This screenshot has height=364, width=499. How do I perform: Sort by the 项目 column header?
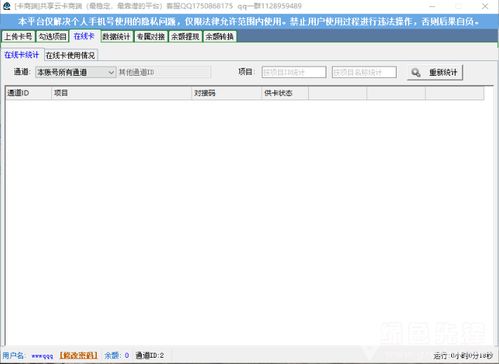click(x=122, y=93)
